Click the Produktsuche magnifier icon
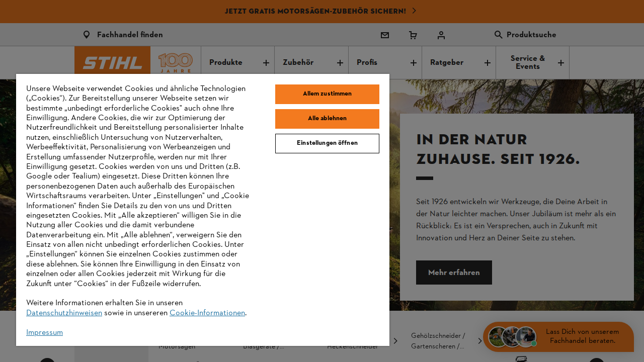 498,35
